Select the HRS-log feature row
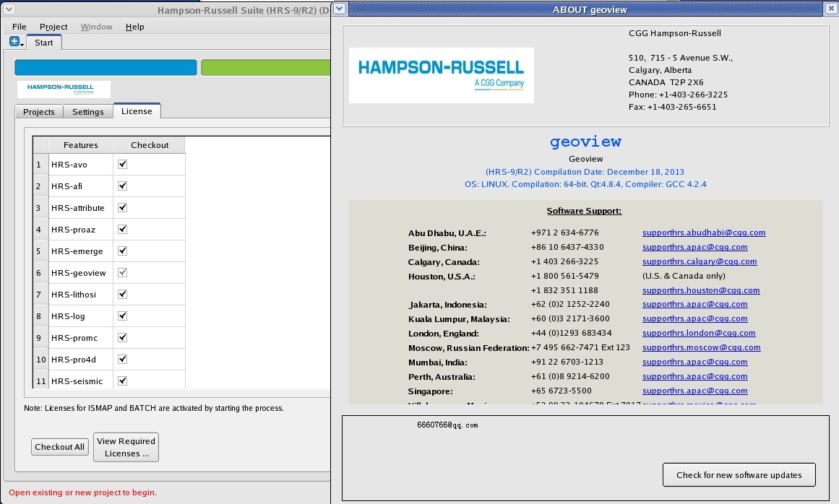Viewport: 839px width, 504px height. pos(80,316)
